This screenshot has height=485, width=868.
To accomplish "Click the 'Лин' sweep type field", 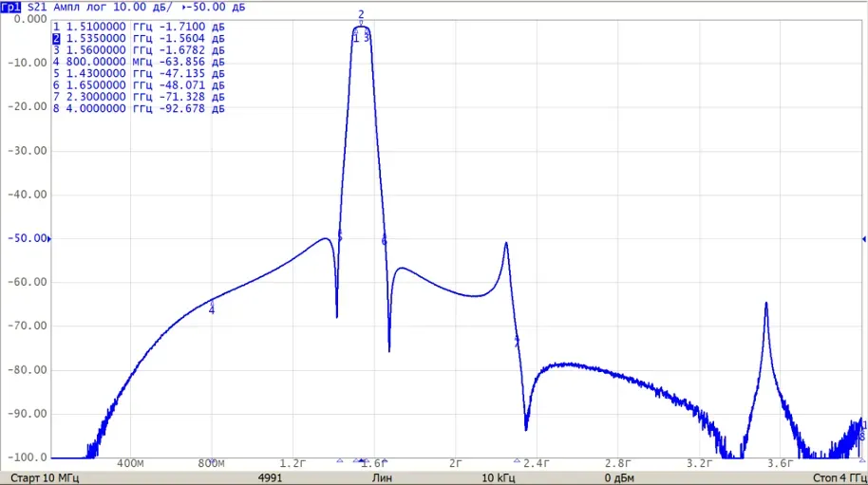I will click(x=382, y=477).
